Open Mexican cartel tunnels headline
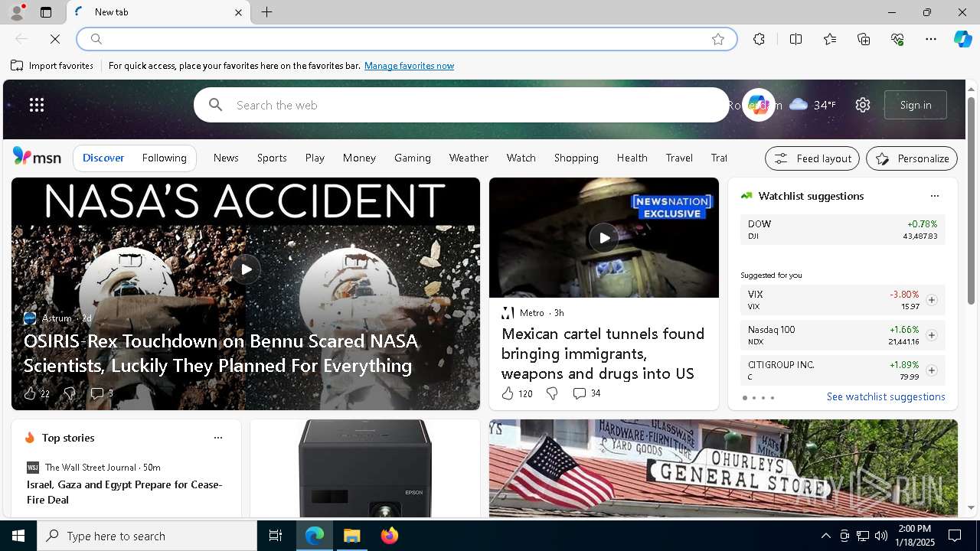This screenshot has height=551, width=980. click(603, 354)
